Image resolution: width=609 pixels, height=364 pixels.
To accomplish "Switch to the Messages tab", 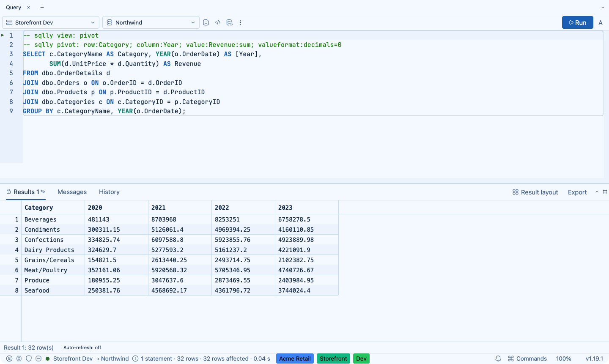I will point(72,192).
